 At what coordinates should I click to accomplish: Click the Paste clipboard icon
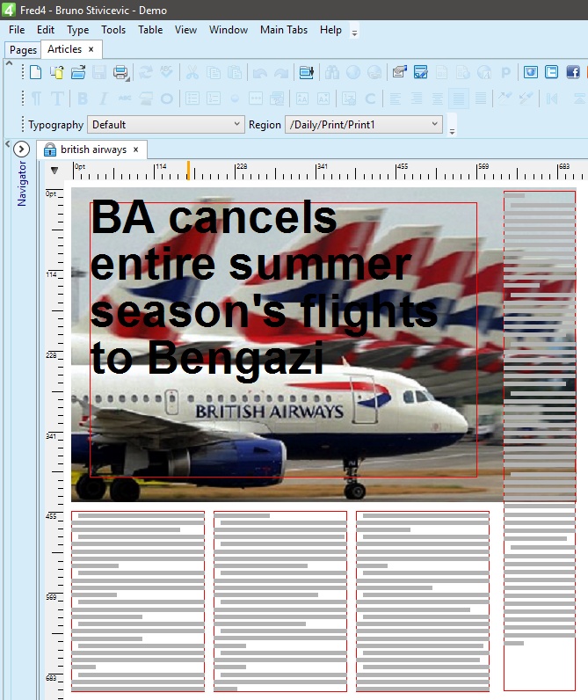(234, 72)
